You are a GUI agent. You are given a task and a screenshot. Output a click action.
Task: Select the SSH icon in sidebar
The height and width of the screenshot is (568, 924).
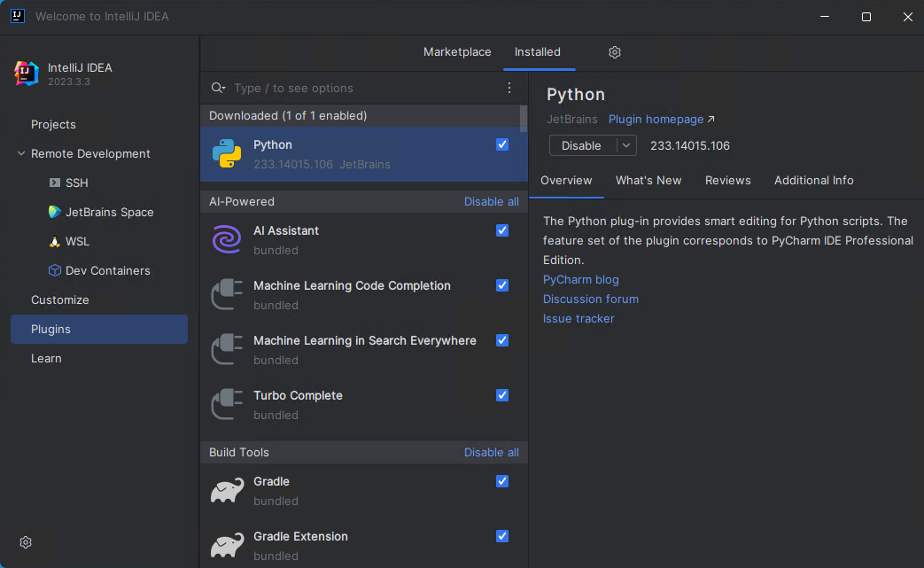click(x=55, y=183)
